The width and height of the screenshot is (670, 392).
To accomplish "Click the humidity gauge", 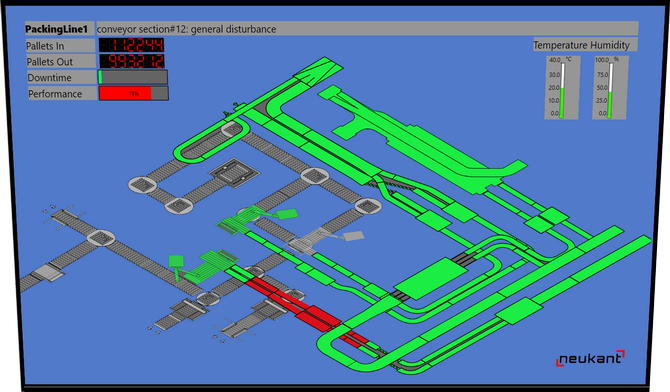I will 610,88.
